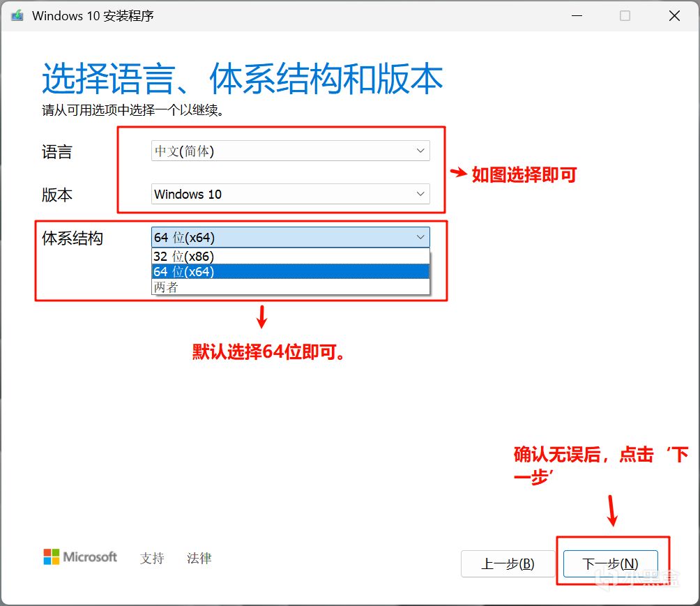Go back with the 上一步(B) button
The height and width of the screenshot is (606, 700).
[x=508, y=563]
